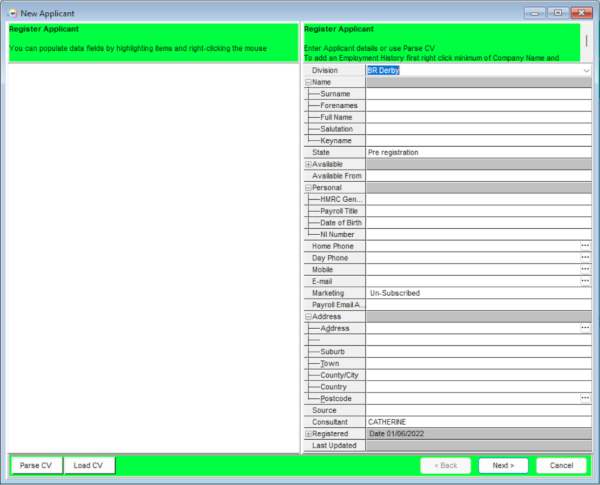The width and height of the screenshot is (600, 485).
Task: Click the instructions panel scrollbar
Action: pos(587,42)
